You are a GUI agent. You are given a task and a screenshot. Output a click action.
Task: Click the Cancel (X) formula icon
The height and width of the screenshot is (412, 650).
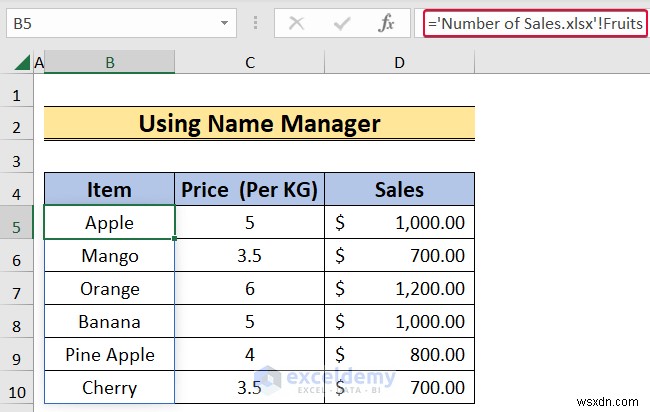click(296, 23)
